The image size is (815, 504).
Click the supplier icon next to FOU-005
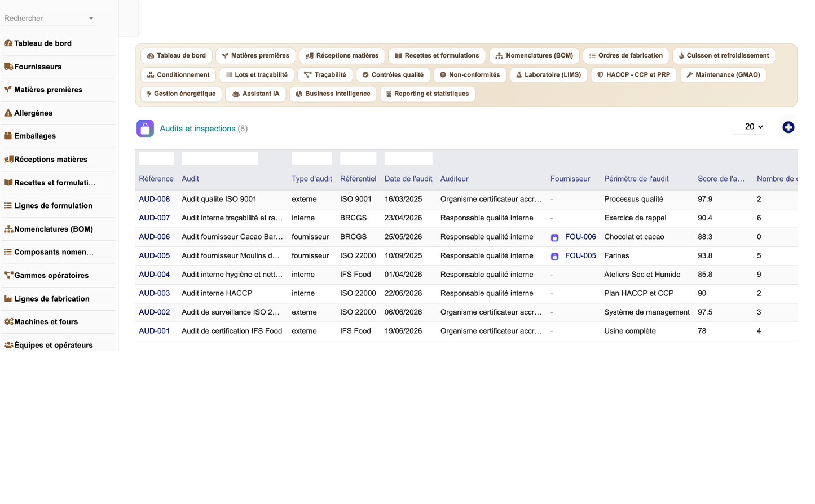(x=554, y=256)
